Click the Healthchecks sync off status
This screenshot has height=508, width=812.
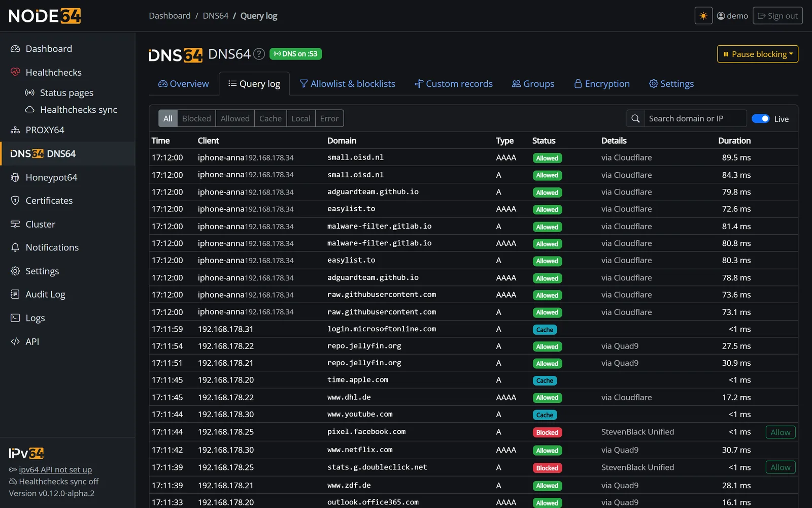click(54, 482)
